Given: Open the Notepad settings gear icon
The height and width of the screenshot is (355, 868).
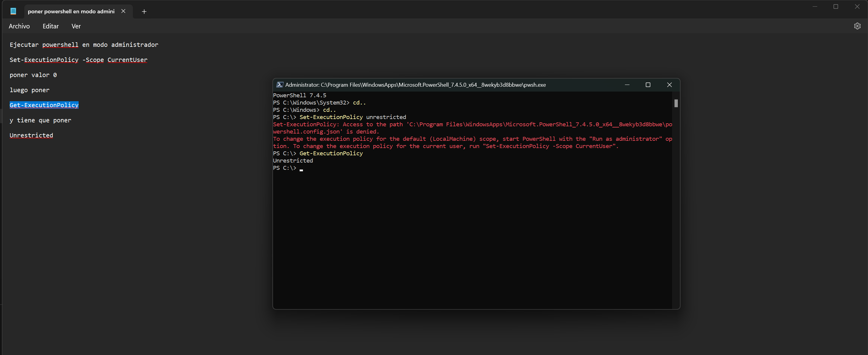Looking at the screenshot, I should pos(857,26).
